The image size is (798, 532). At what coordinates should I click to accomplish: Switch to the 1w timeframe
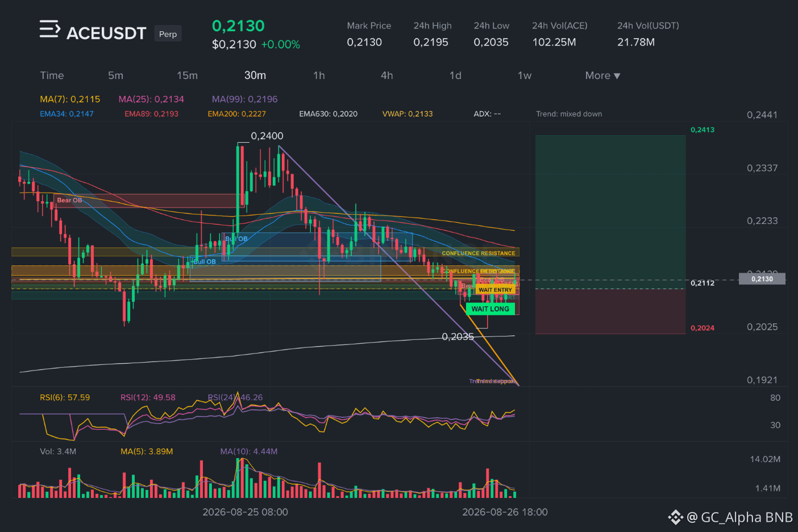pos(525,76)
